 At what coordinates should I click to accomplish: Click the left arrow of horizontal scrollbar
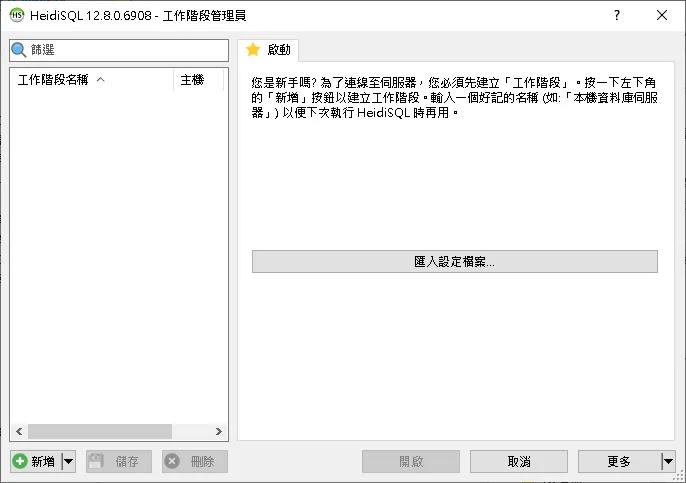click(x=19, y=431)
